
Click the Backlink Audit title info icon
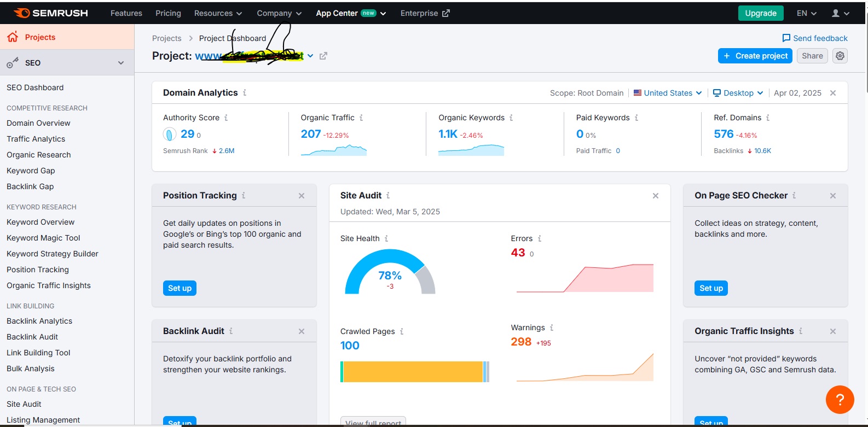click(231, 331)
